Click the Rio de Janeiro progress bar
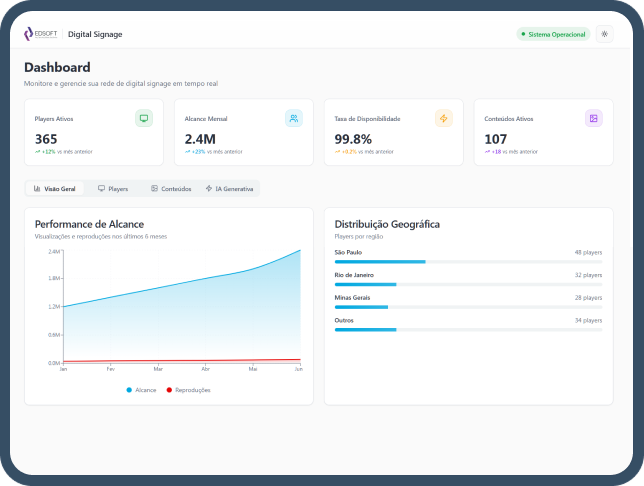 coord(468,284)
